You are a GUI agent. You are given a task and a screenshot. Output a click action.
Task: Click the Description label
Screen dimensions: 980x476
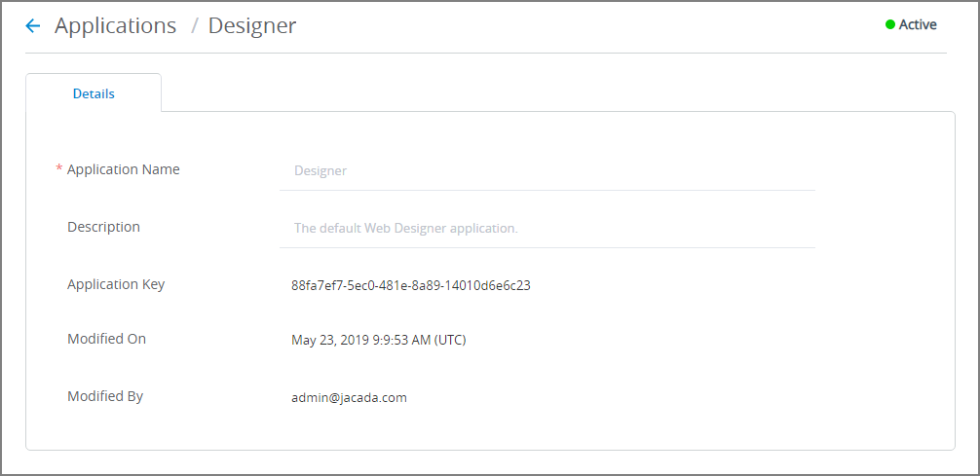coord(104,227)
